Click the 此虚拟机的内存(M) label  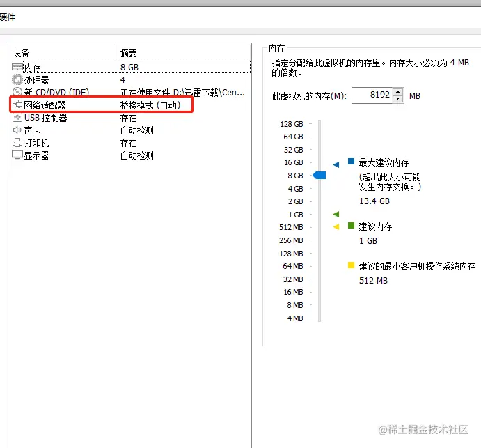(309, 96)
